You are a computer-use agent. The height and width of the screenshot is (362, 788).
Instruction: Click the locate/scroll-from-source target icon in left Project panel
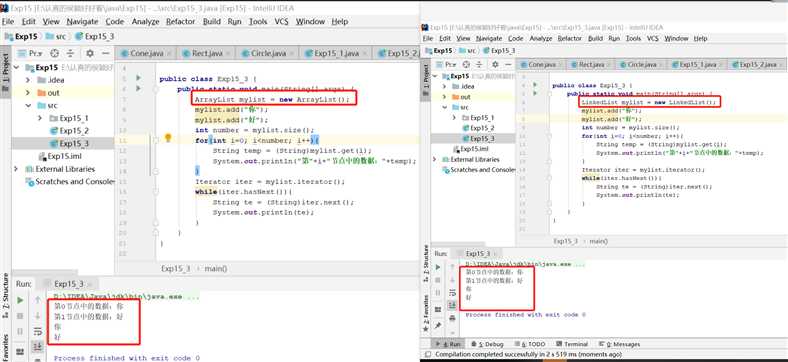pyautogui.click(x=54, y=53)
